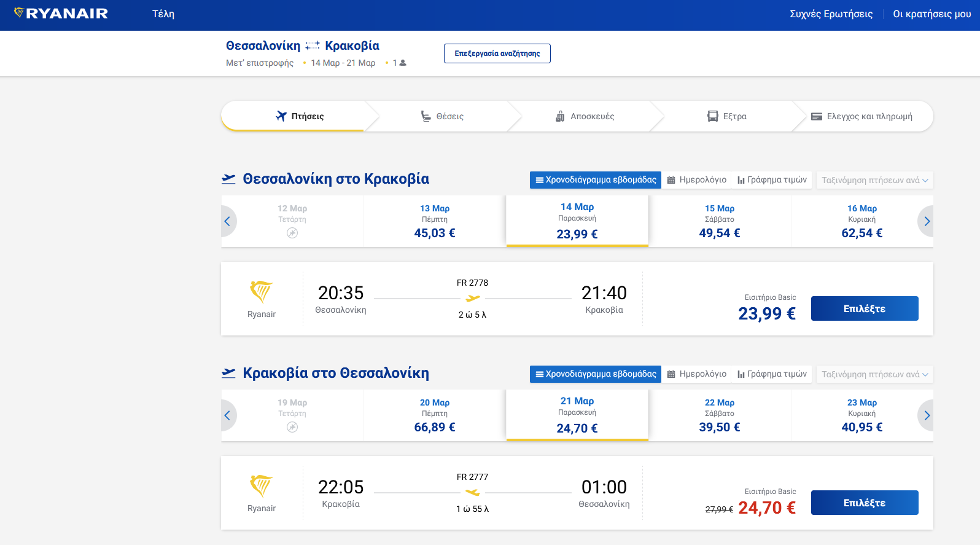
Task: Open return Ταξινόμηση πτήσεων ανά dropdown
Action: [x=875, y=374]
